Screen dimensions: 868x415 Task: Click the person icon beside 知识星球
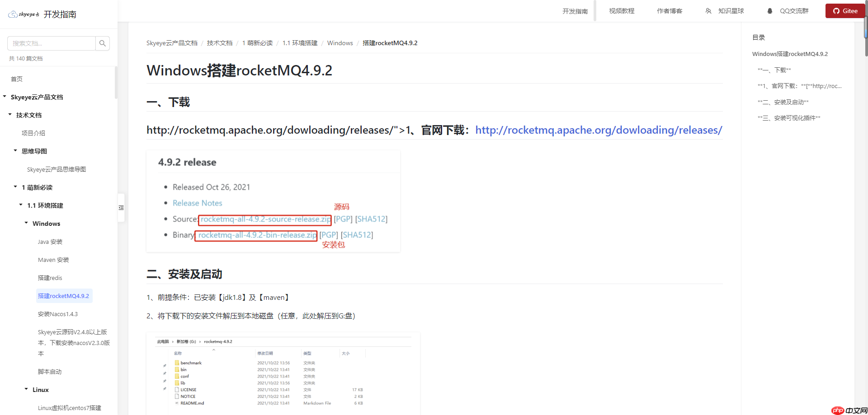coord(708,10)
